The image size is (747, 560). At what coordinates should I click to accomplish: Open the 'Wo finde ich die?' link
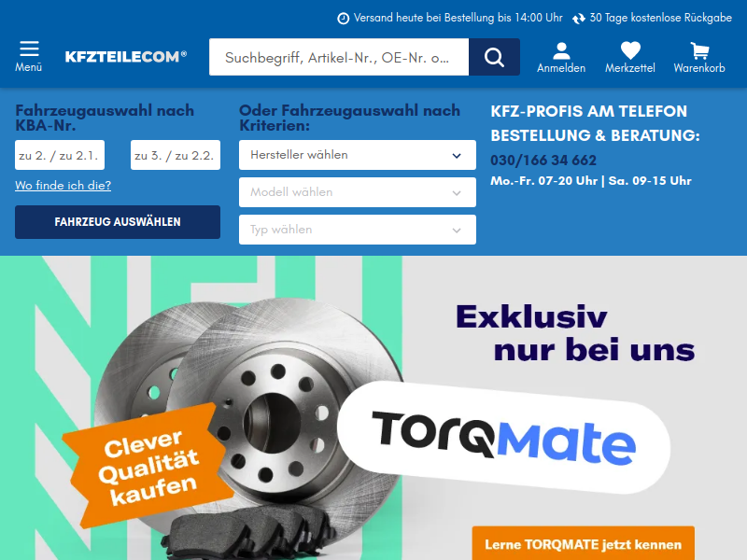coord(63,185)
